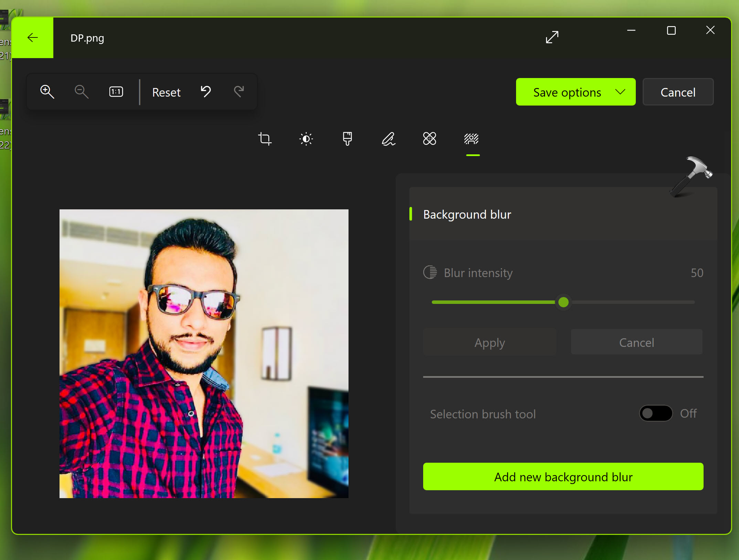This screenshot has width=739, height=560.
Task: Undo the last edit
Action: click(205, 92)
